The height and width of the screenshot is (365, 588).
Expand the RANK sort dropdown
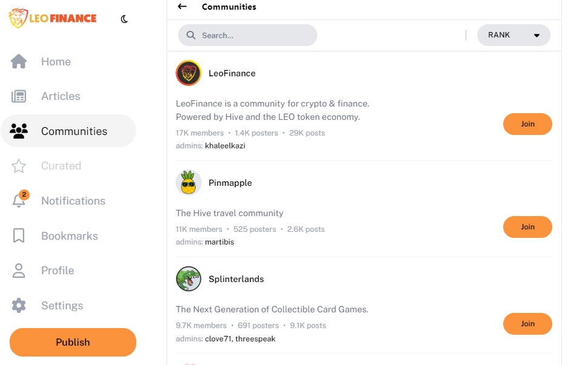514,35
